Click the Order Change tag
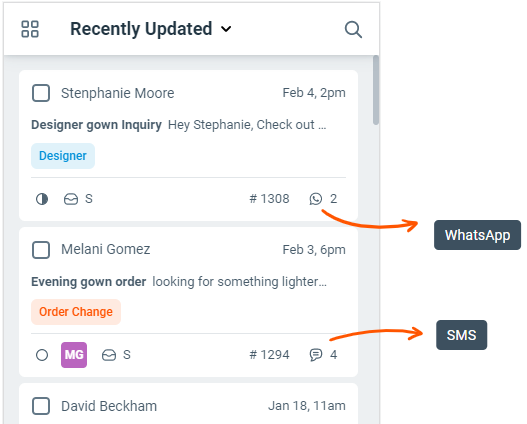The image size is (527, 424). 76,312
